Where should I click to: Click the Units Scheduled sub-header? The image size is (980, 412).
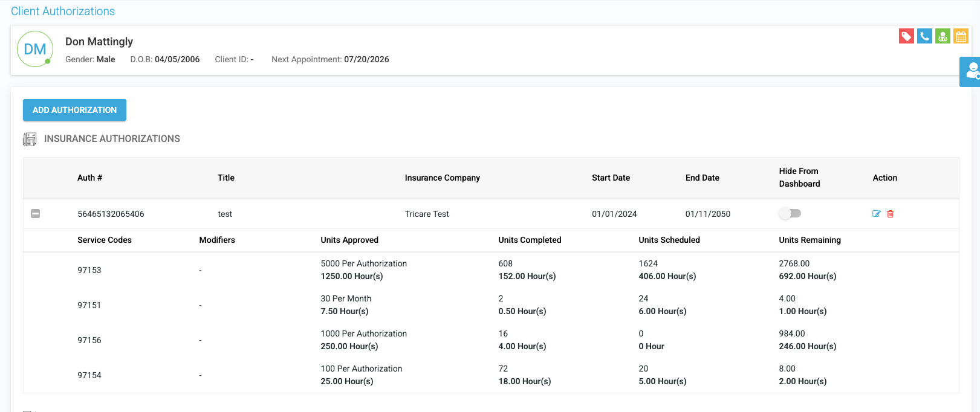coord(669,240)
